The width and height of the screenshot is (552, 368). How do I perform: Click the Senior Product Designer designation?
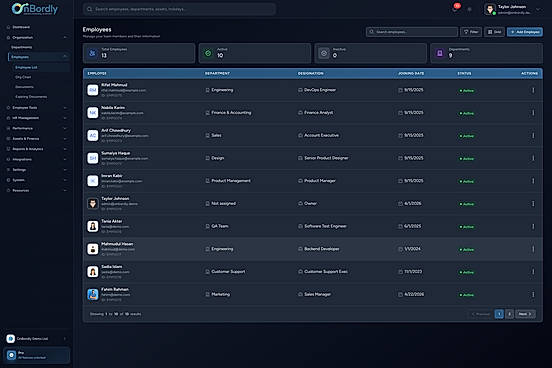tap(326, 158)
